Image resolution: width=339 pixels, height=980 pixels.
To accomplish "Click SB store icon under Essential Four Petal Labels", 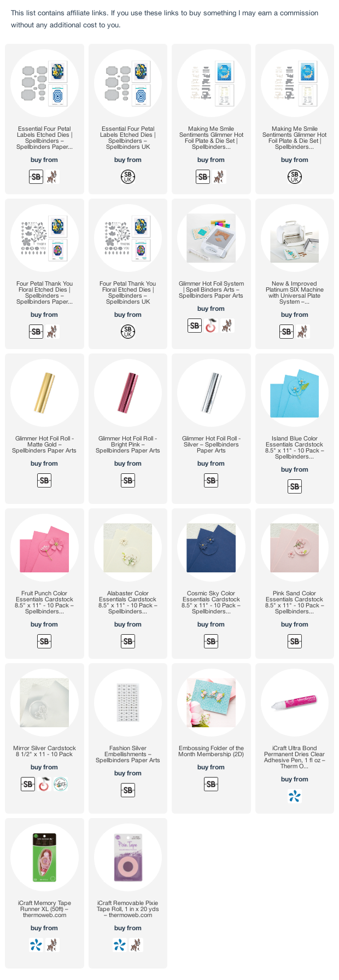I will (x=36, y=177).
